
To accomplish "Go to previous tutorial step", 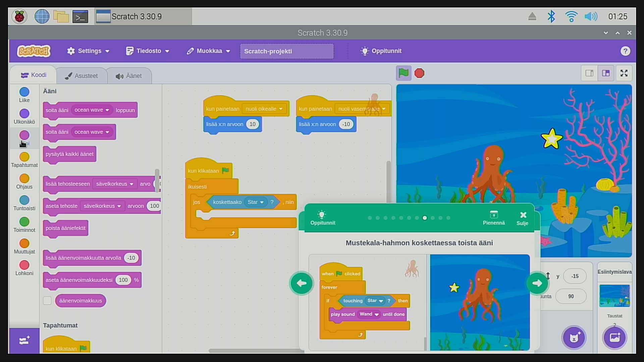I will [x=301, y=283].
